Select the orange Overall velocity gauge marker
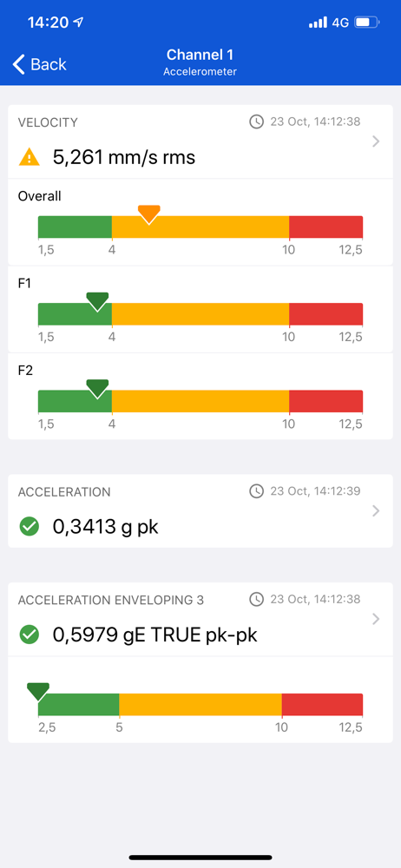 coord(149,214)
